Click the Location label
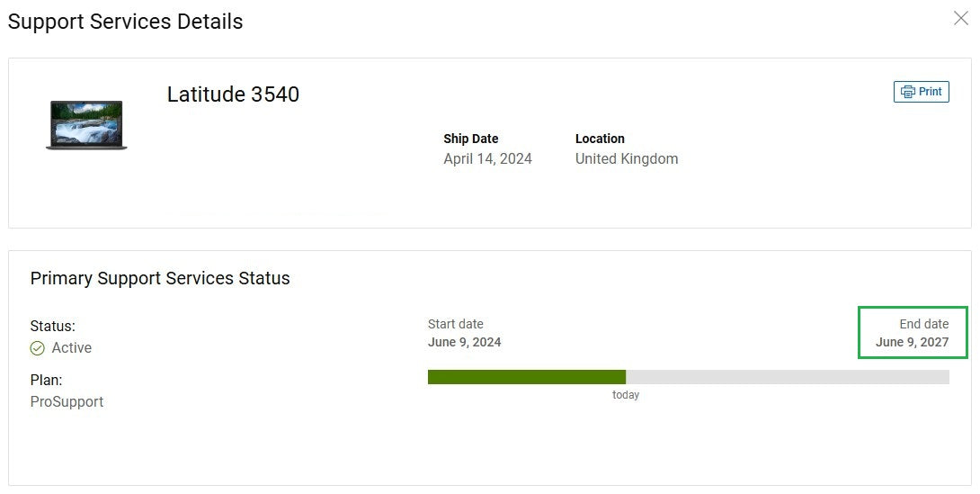 (x=600, y=139)
